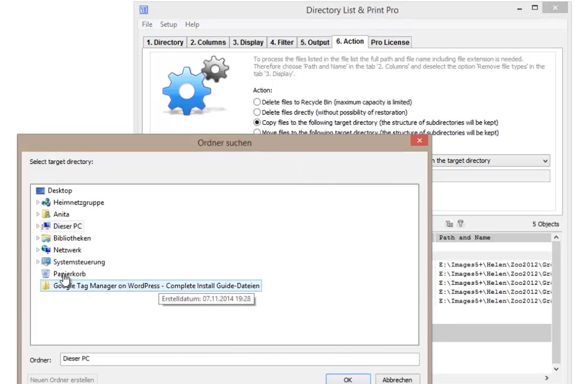Image resolution: width=588 pixels, height=384 pixels.
Task: Select Move files to target directory option
Action: [x=257, y=132]
